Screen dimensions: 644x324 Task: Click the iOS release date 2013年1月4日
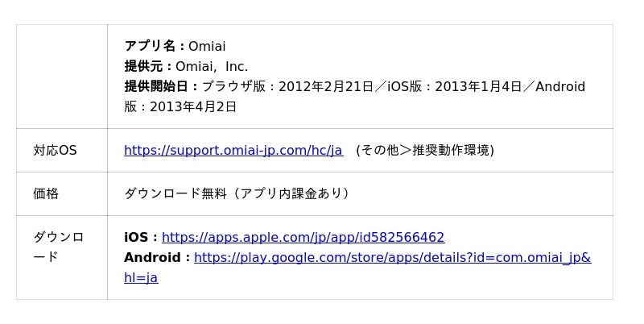[478, 87]
